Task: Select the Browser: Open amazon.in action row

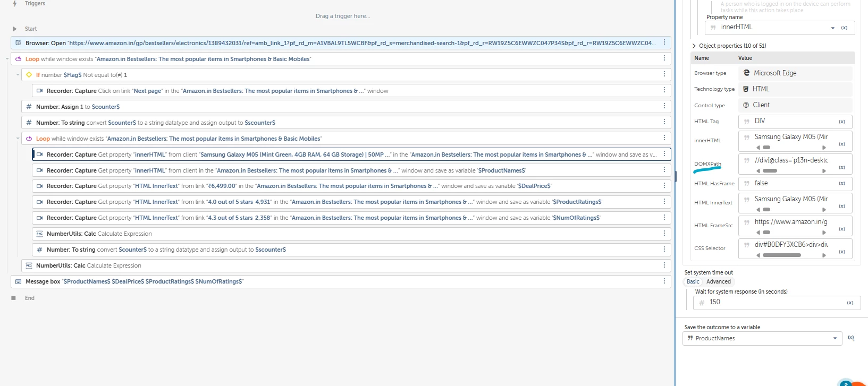Action: 341,43
